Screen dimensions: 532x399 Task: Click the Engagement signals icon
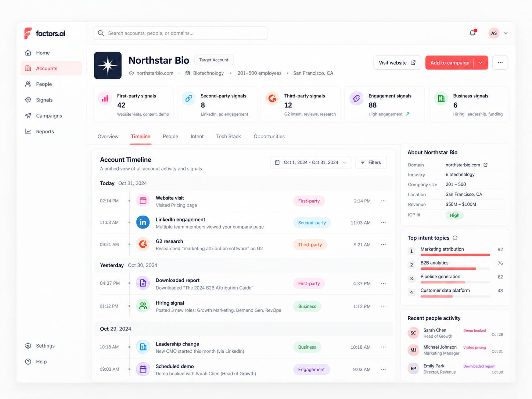[x=356, y=98]
